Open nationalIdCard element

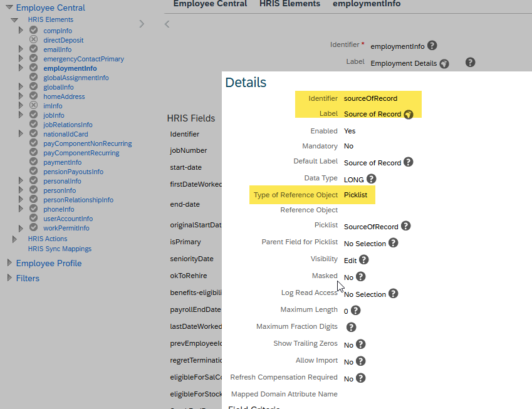66,134
